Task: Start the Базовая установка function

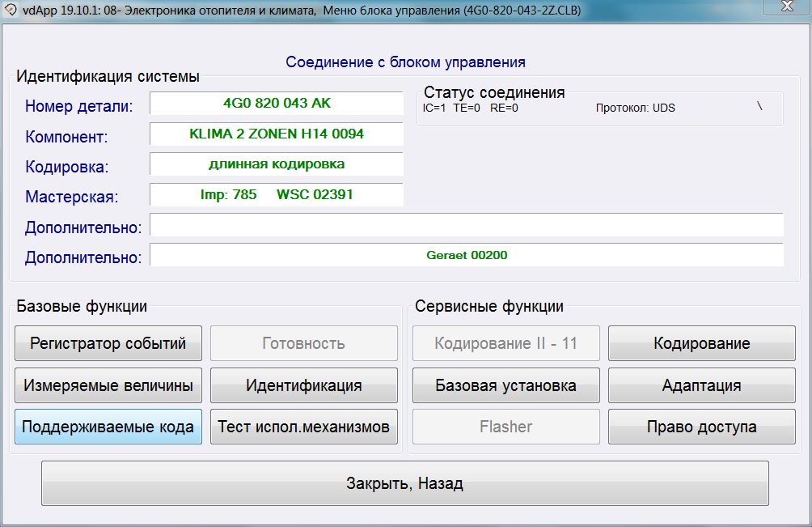Action: (506, 385)
